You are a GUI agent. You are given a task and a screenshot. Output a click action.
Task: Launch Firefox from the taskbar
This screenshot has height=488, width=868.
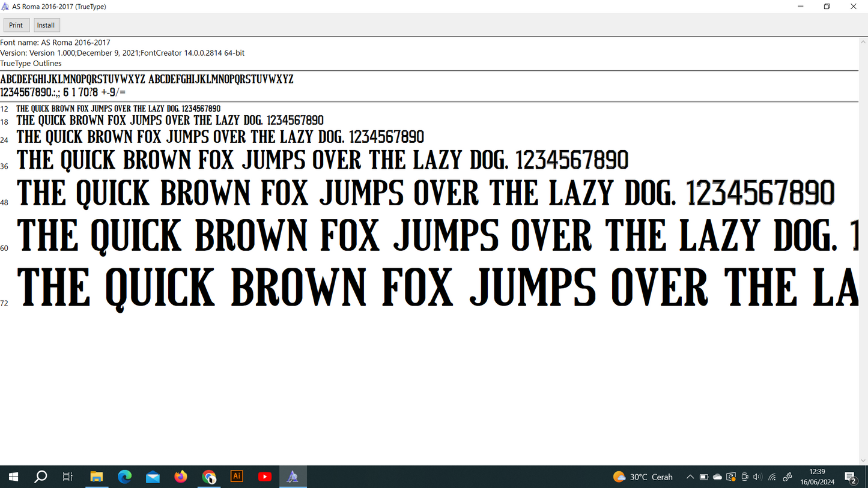pos(181,477)
